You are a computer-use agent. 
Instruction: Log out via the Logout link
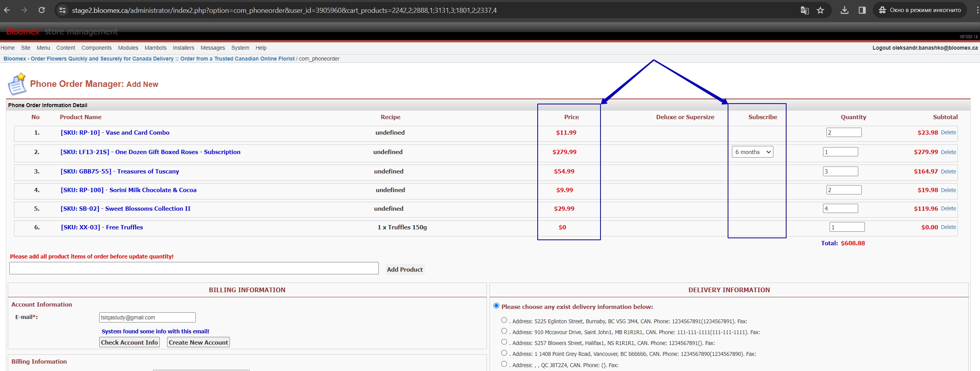(x=925, y=48)
